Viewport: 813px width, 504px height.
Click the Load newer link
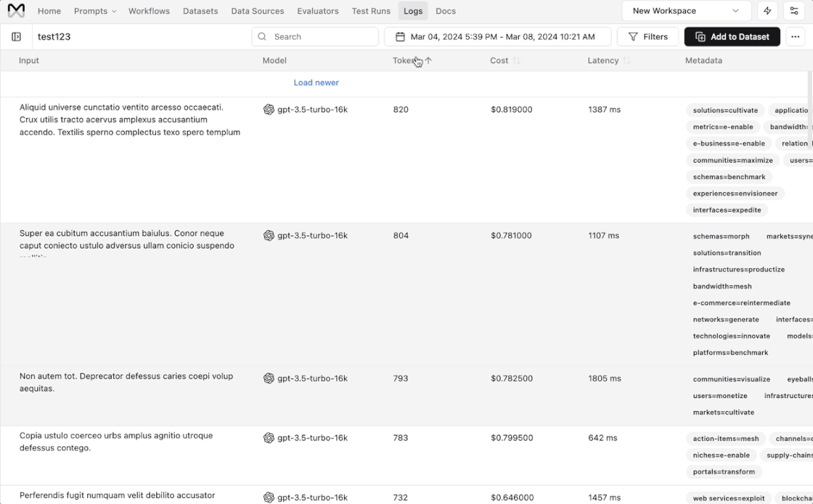(316, 83)
